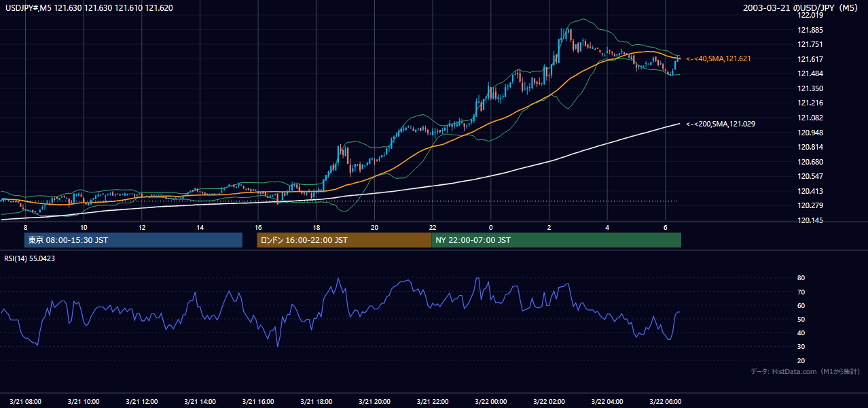Screen dimensions: 868x408
Task: Click RSI level 80 on RSI axis
Action: point(801,278)
